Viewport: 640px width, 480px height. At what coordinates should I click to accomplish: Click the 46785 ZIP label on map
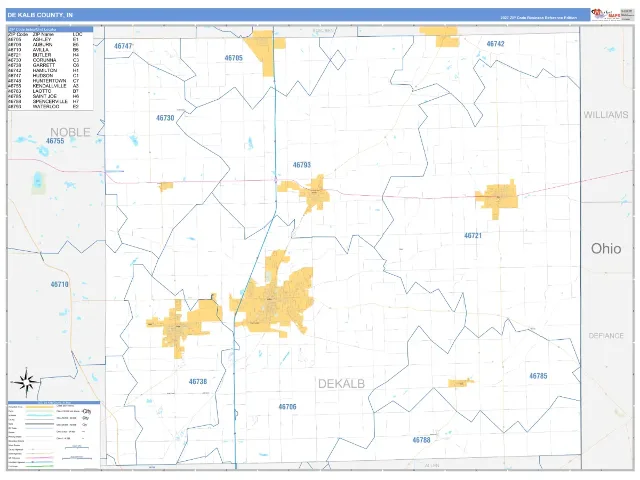(x=538, y=376)
